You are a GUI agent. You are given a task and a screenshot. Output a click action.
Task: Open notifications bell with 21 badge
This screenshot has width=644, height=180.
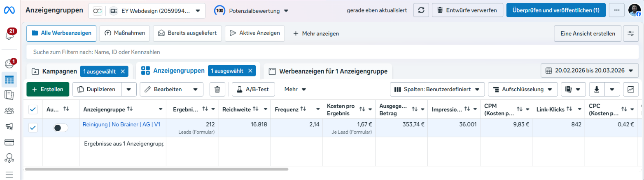click(x=9, y=35)
